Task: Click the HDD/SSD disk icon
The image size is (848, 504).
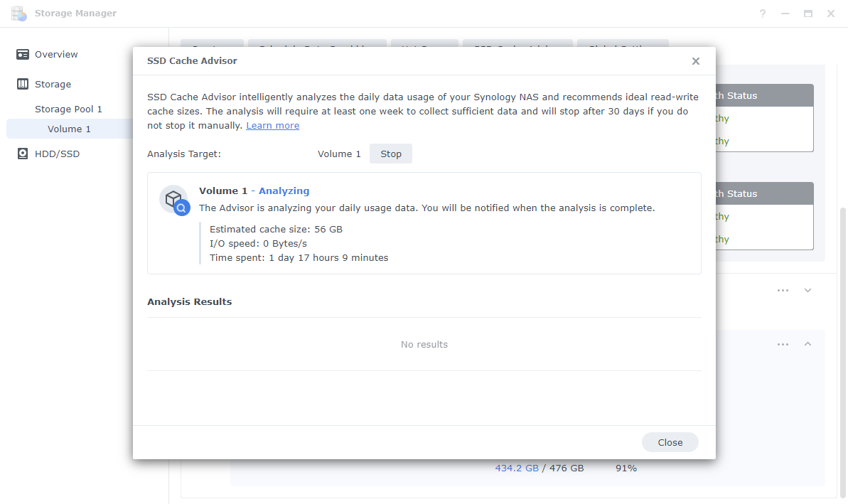Action: point(22,154)
